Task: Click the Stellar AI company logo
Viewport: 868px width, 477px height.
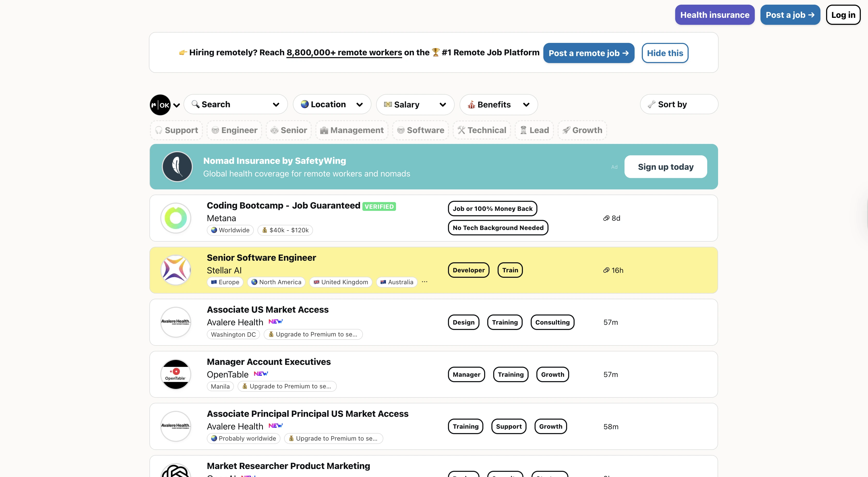Action: click(176, 270)
